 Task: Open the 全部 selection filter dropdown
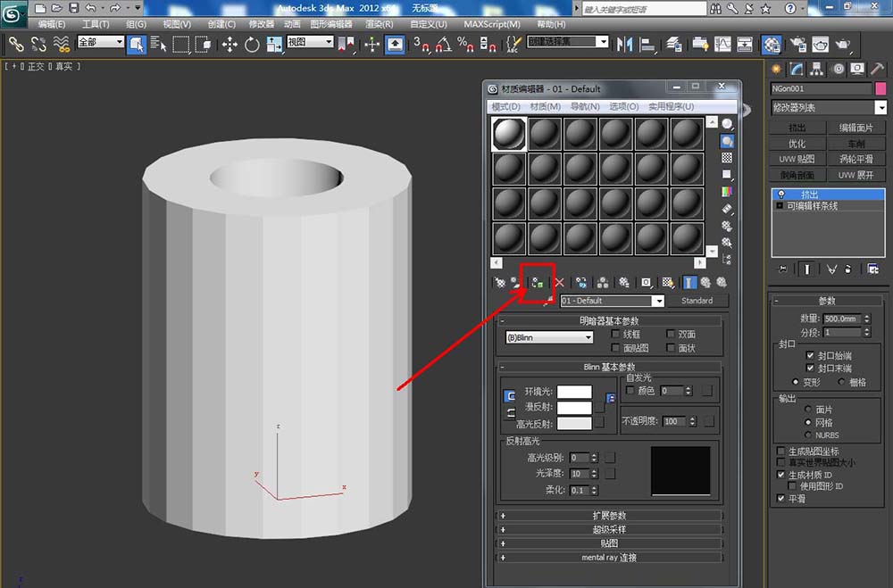click(x=101, y=42)
